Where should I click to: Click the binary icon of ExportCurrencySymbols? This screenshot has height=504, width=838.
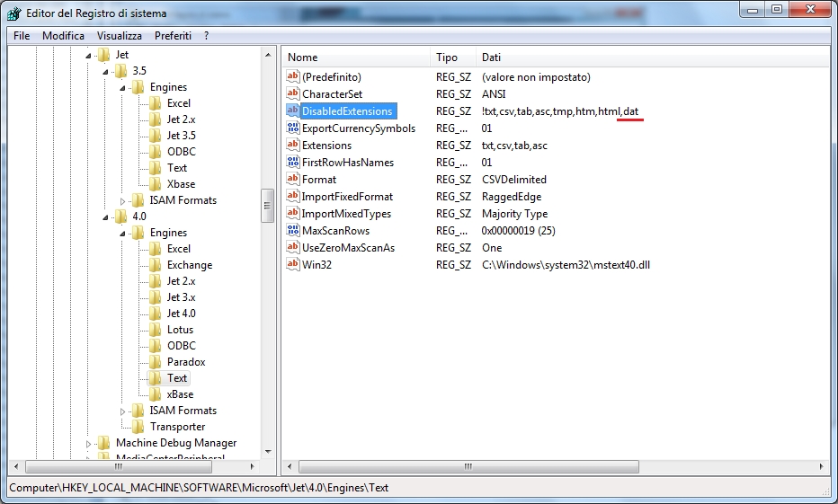(293, 128)
